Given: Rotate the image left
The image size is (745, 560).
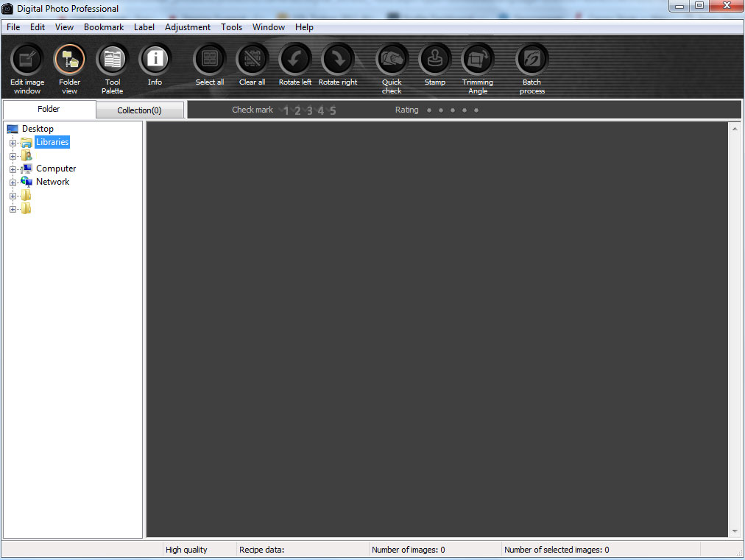Looking at the screenshot, I should (x=294, y=60).
